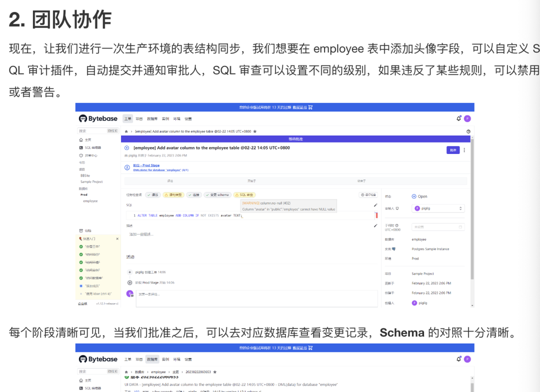Open the profile avatar in the lower screenshot

tap(467, 359)
